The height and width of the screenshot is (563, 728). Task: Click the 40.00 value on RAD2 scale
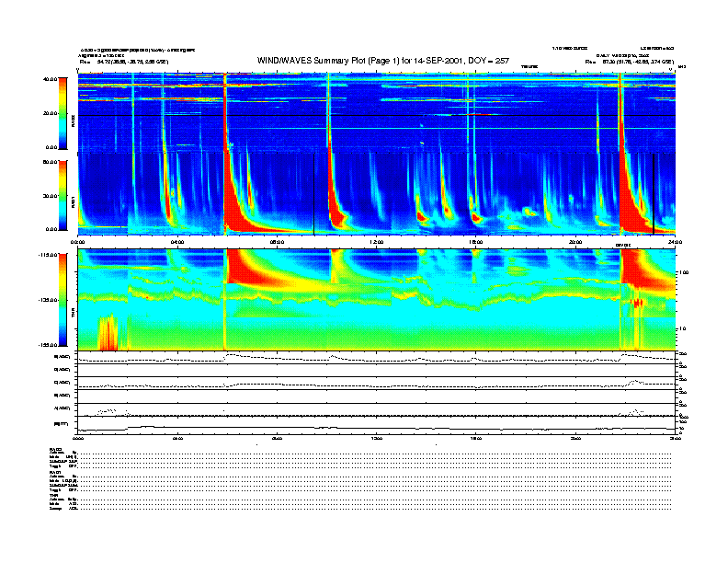coord(51,79)
